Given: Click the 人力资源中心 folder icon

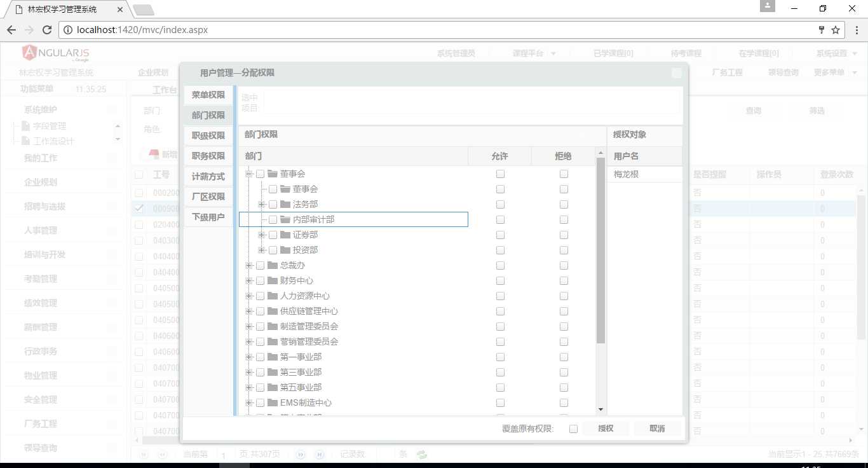Looking at the screenshot, I should [x=273, y=296].
